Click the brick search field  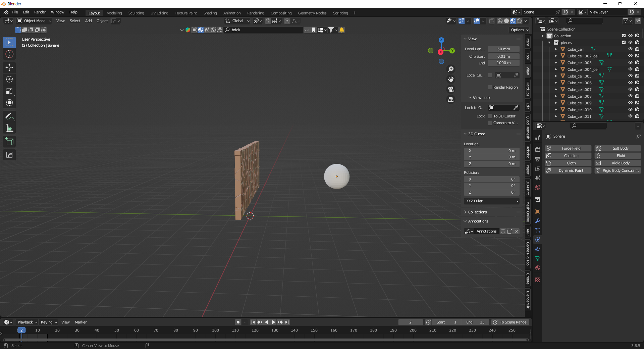(264, 30)
